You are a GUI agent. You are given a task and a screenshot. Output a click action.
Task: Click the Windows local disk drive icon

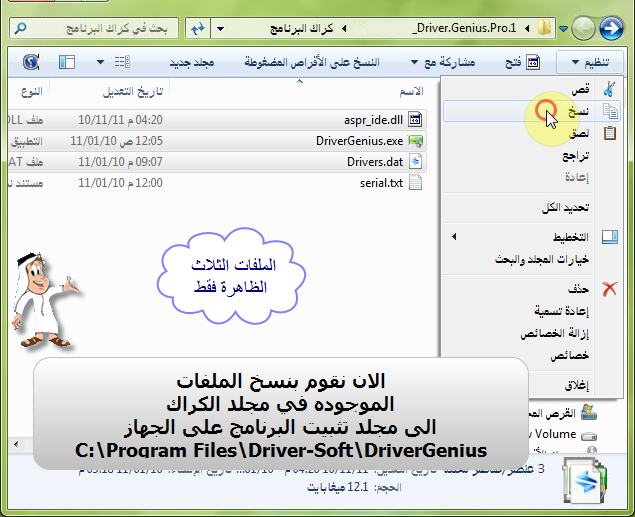pyautogui.click(x=588, y=413)
